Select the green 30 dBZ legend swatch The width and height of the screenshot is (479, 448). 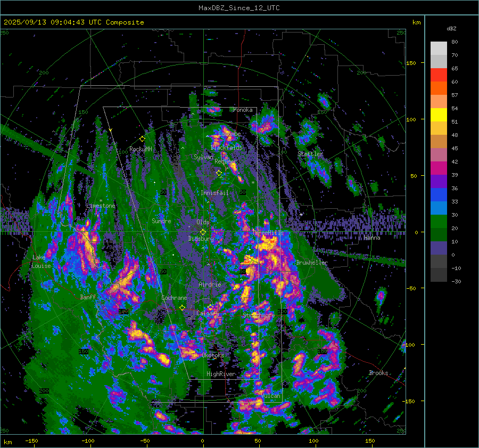click(x=439, y=221)
